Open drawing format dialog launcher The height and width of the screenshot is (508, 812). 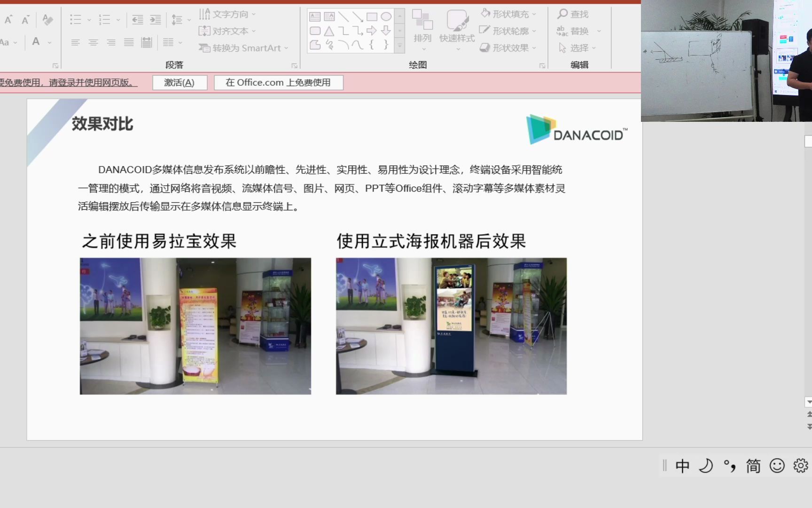tap(542, 66)
